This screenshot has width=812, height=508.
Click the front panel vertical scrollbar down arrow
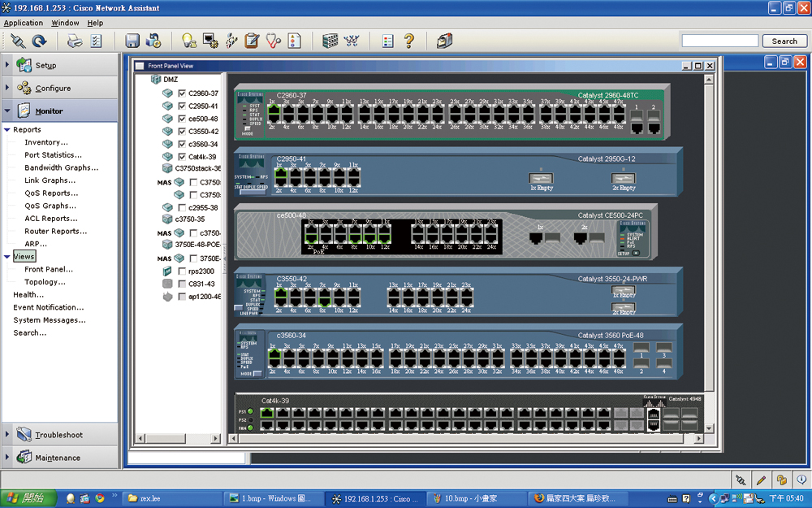point(709,428)
